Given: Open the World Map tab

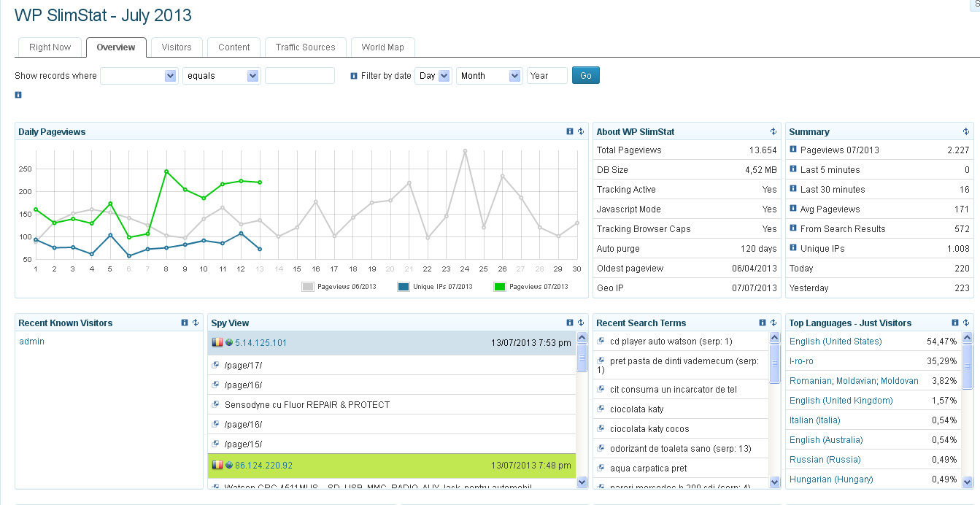Looking at the screenshot, I should point(382,47).
